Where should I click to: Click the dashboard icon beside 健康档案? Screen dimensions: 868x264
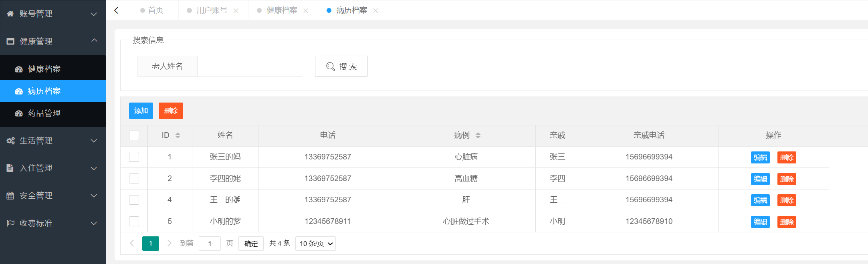click(x=19, y=69)
